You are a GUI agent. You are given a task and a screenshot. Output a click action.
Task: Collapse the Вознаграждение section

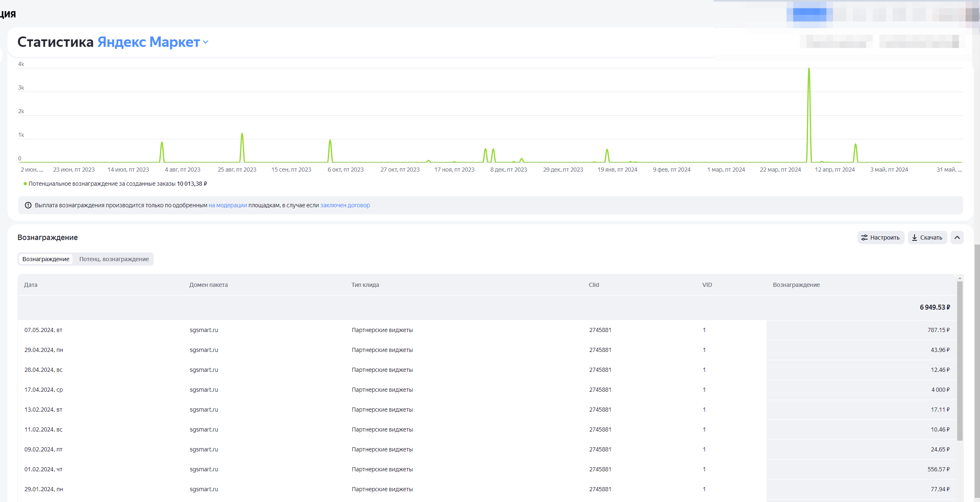[957, 238]
